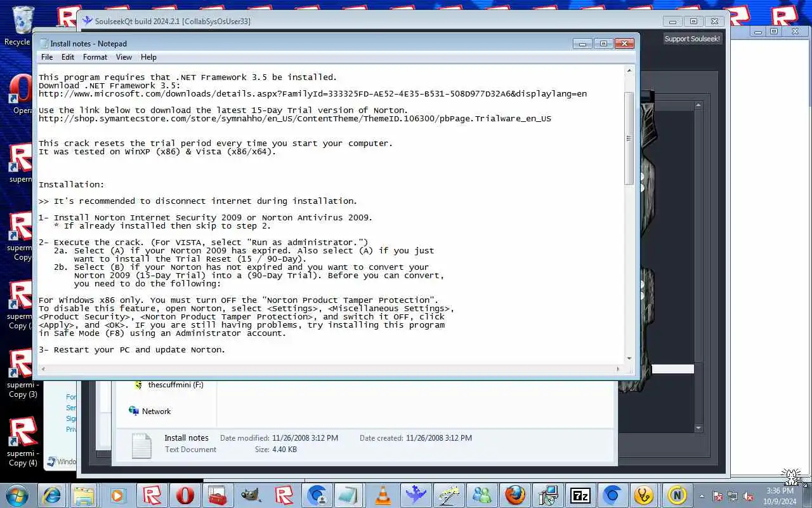Image resolution: width=812 pixels, height=508 pixels.
Task: Close the Install notes Notepad window
Action: [624, 43]
